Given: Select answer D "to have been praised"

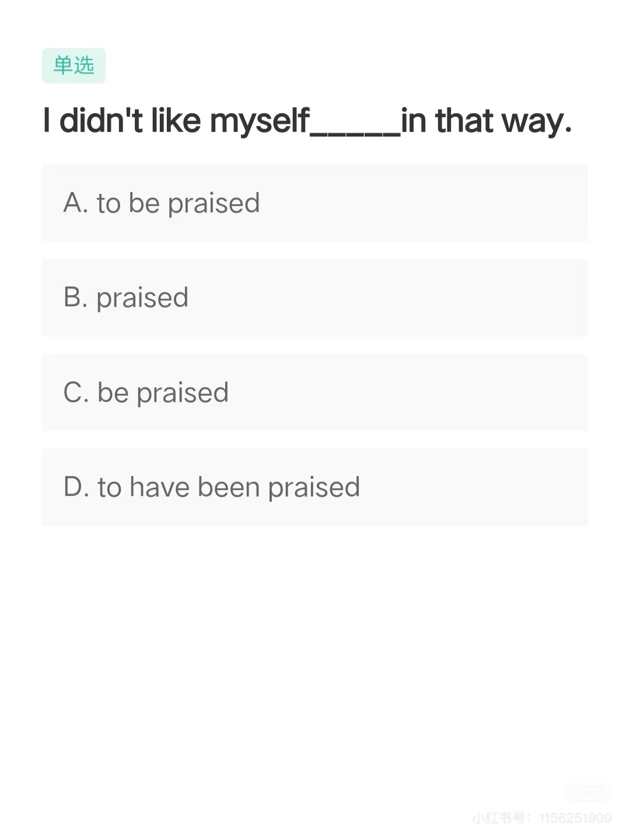Looking at the screenshot, I should tap(315, 487).
